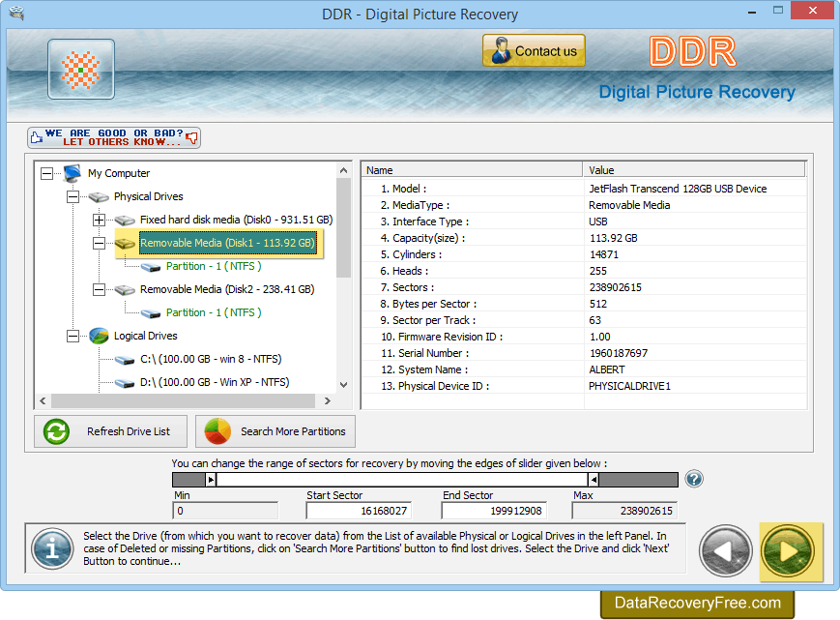Image resolution: width=840 pixels, height=620 pixels.
Task: Open the Contact us button
Action: coord(534,50)
